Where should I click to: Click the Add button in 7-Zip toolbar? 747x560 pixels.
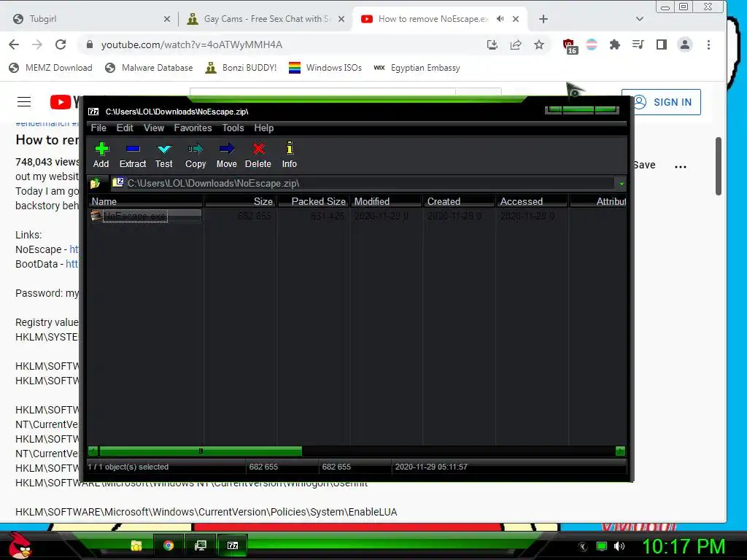101,155
